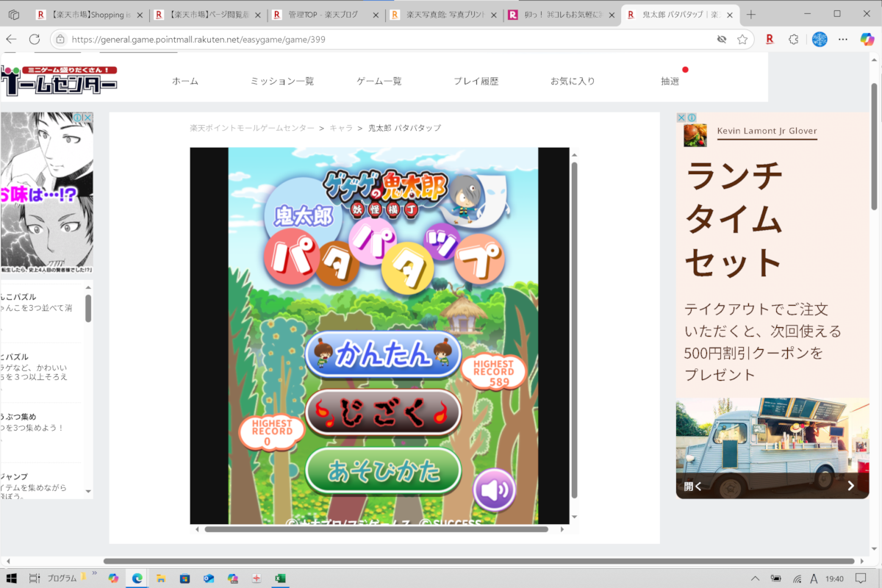Click the ゲームセンター logo
The image size is (882, 588).
coord(59,81)
